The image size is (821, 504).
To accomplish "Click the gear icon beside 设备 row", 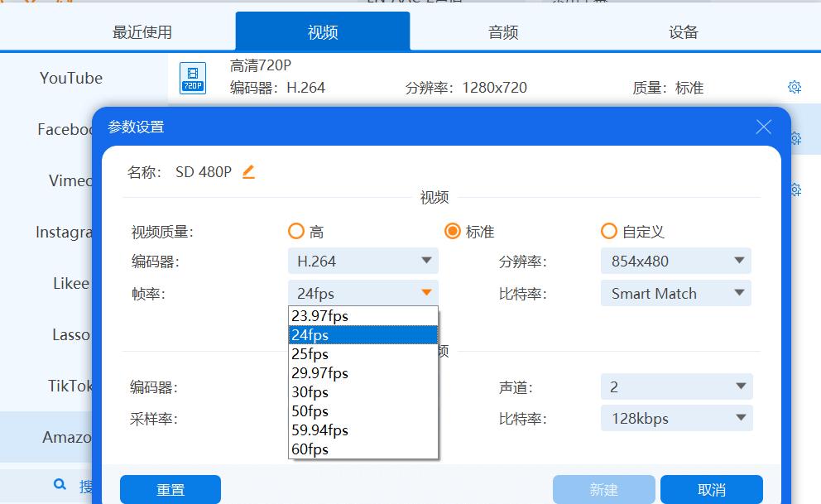I will click(x=795, y=189).
